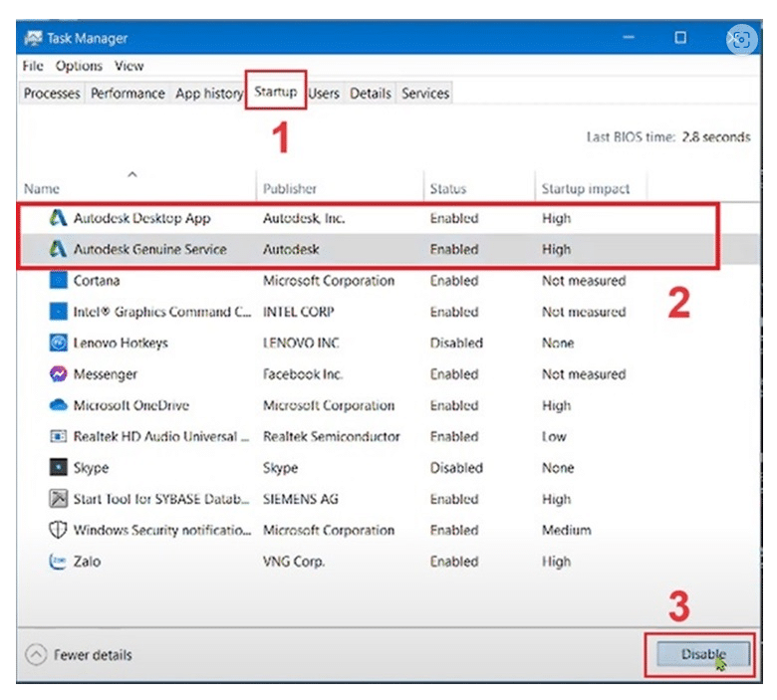
Task: Click the Publisher column header
Action: [x=290, y=188]
